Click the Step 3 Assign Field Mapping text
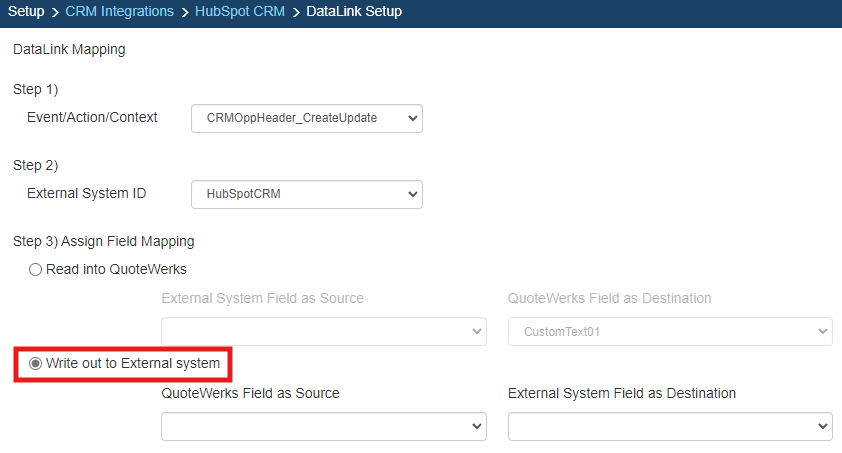842x453 pixels. click(103, 241)
